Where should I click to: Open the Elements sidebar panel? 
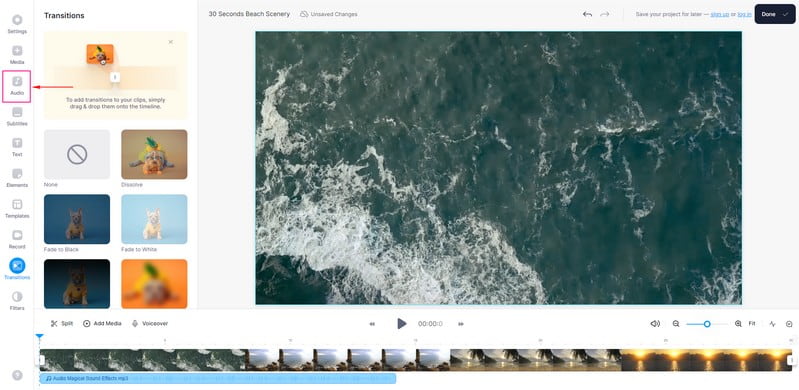(17, 178)
